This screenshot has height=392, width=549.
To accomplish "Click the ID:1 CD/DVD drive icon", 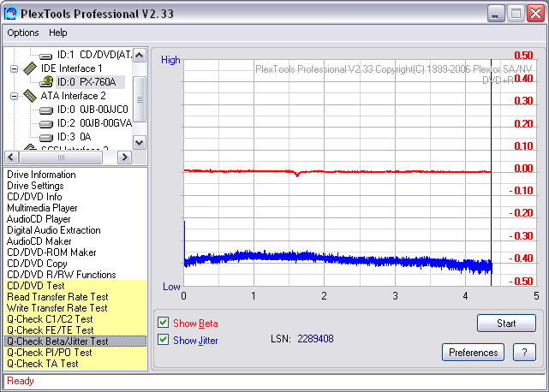I will click(x=45, y=56).
